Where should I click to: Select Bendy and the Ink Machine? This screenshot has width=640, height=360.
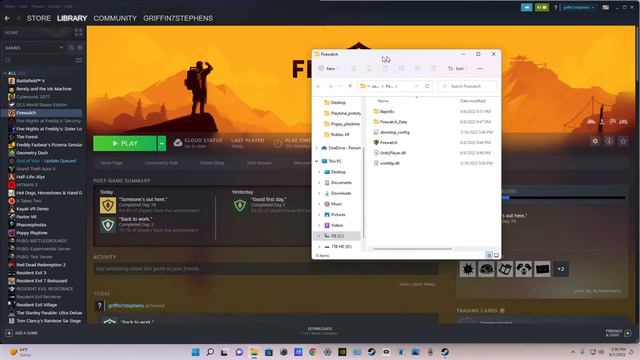pos(43,89)
